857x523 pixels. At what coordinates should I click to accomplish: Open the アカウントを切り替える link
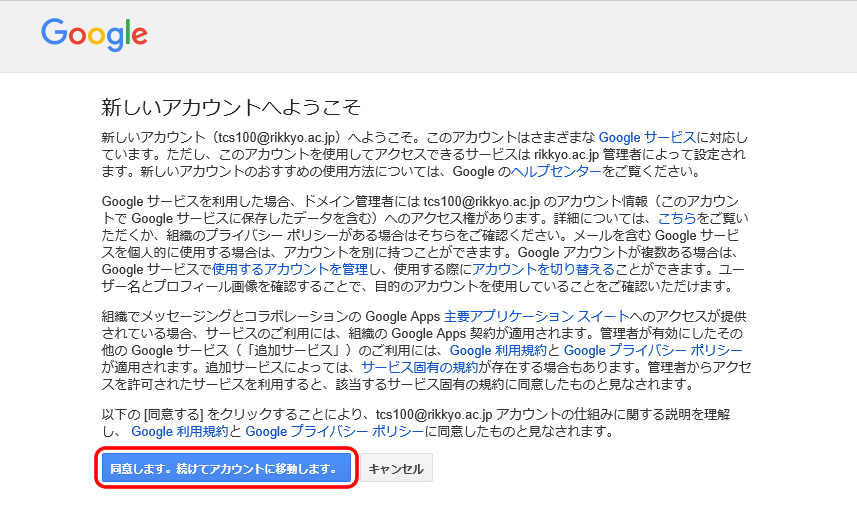tap(543, 269)
